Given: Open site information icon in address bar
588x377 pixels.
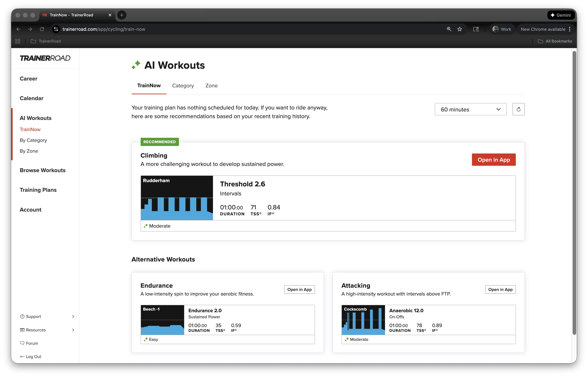Looking at the screenshot, I should tap(56, 29).
